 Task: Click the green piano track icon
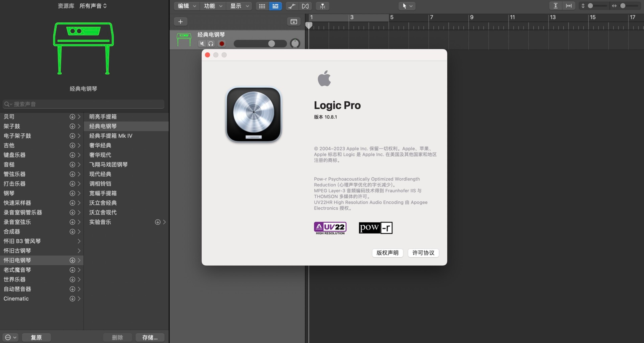pos(184,40)
